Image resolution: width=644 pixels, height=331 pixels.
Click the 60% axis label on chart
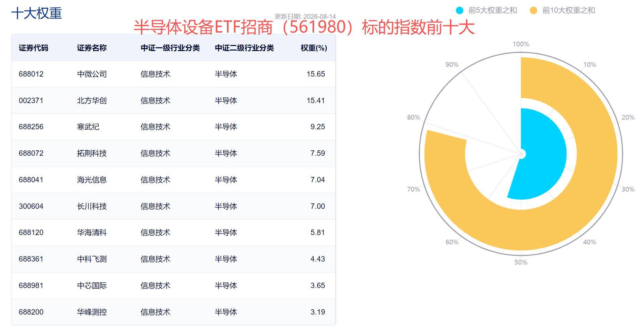click(x=452, y=242)
